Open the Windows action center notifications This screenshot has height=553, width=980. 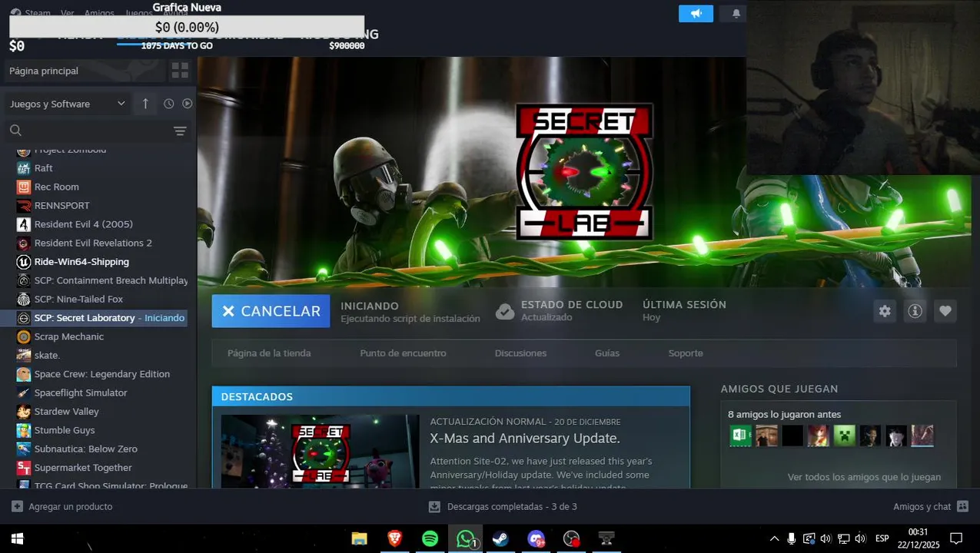(956, 538)
